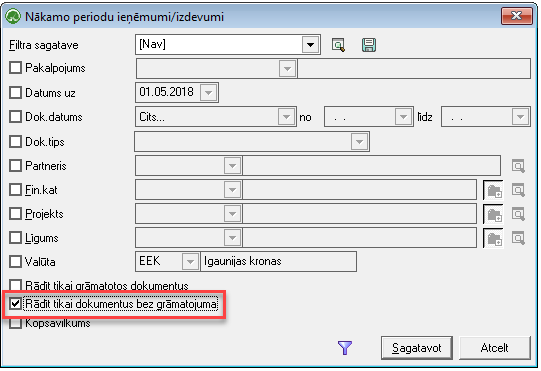The width and height of the screenshot is (541, 371).
Task: Open the Pakalpojums dropdown arrow
Action: 287,68
